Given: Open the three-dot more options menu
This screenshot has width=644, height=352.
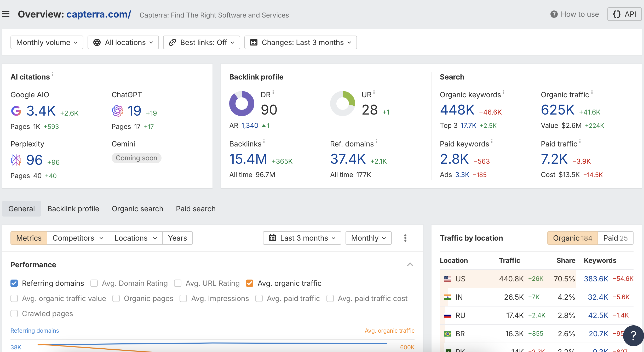Looking at the screenshot, I should coord(405,238).
